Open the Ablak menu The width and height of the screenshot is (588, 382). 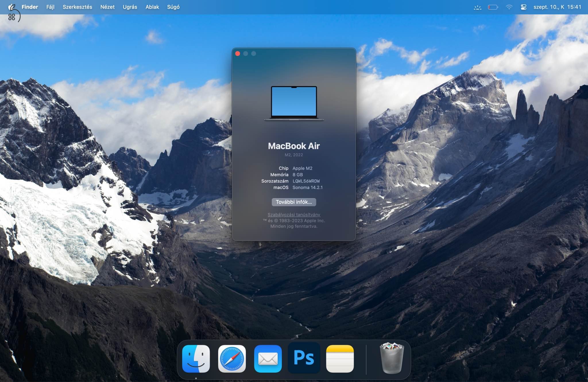pos(152,7)
